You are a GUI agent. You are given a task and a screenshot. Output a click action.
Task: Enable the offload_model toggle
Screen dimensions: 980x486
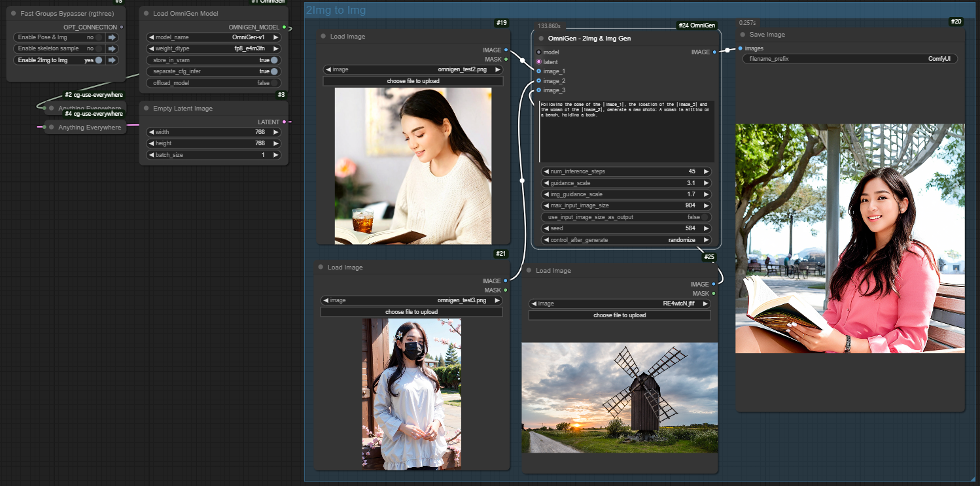click(x=274, y=83)
